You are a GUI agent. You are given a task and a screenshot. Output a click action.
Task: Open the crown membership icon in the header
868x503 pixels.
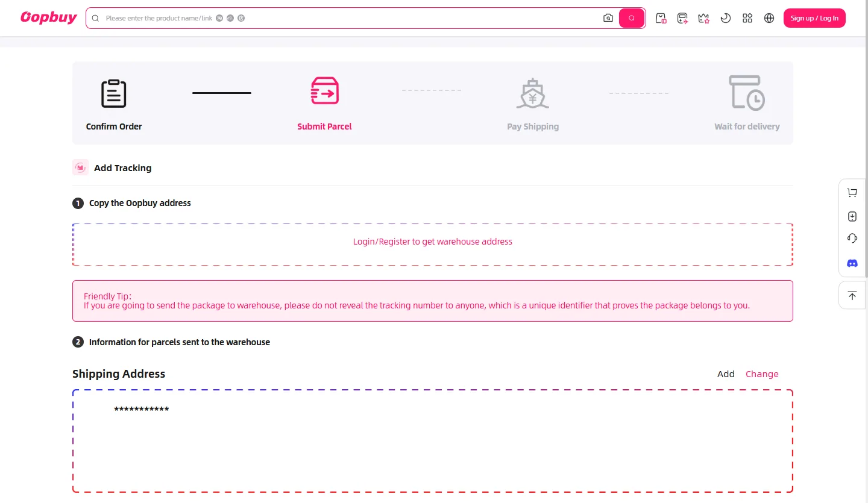click(704, 18)
